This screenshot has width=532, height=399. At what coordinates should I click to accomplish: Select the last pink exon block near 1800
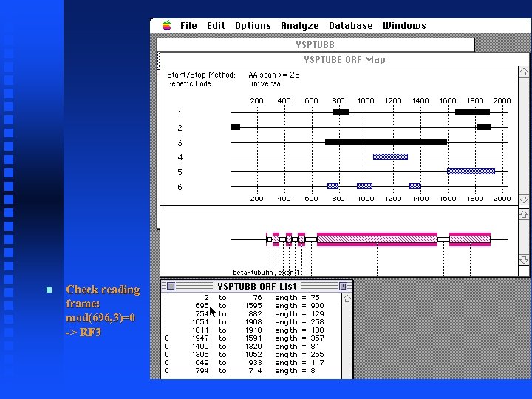click(470, 239)
